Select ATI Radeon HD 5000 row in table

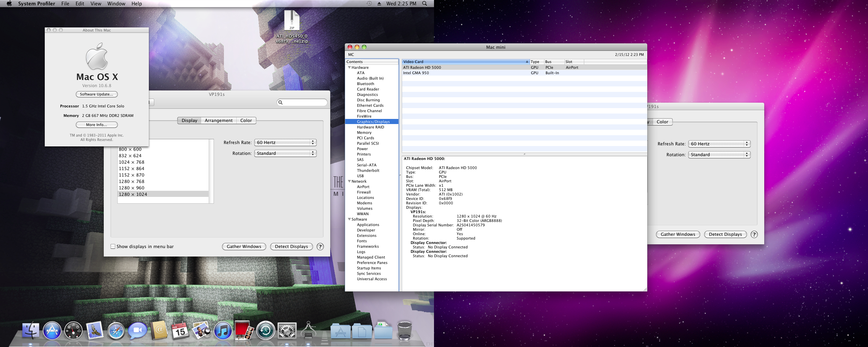(x=524, y=67)
